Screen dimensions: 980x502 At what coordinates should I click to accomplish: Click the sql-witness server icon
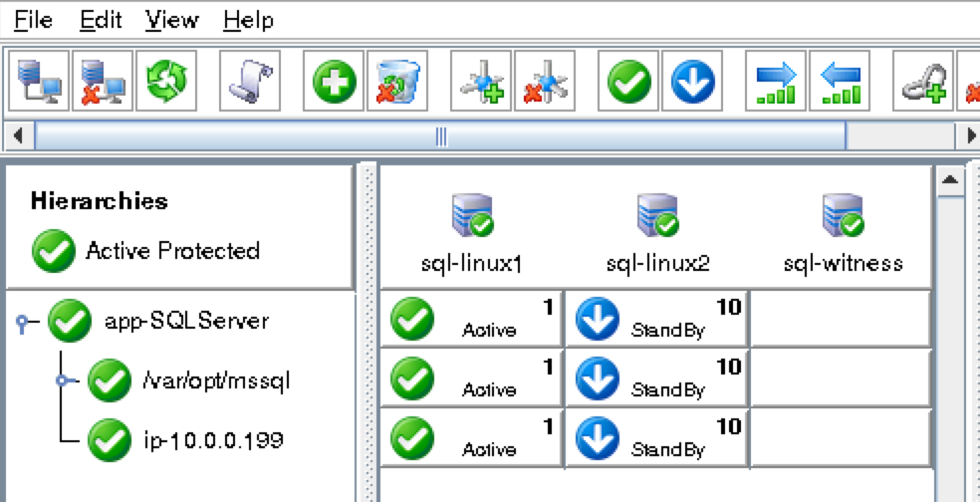tap(843, 216)
